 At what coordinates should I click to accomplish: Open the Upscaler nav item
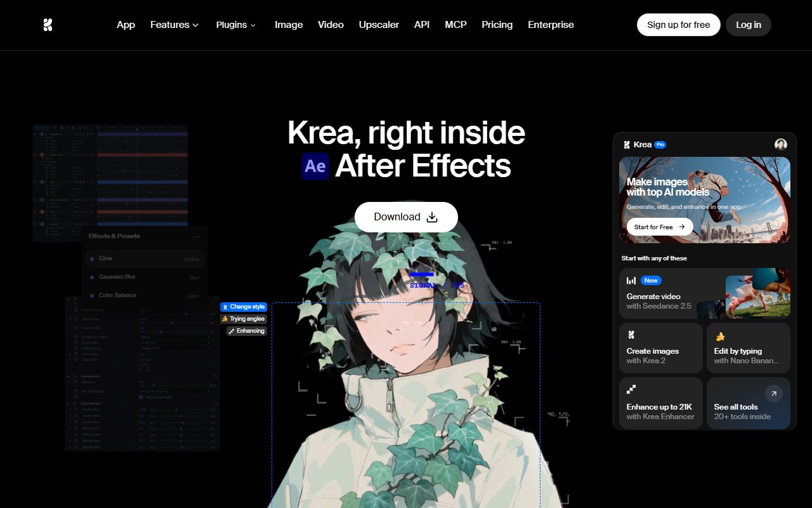pos(379,25)
